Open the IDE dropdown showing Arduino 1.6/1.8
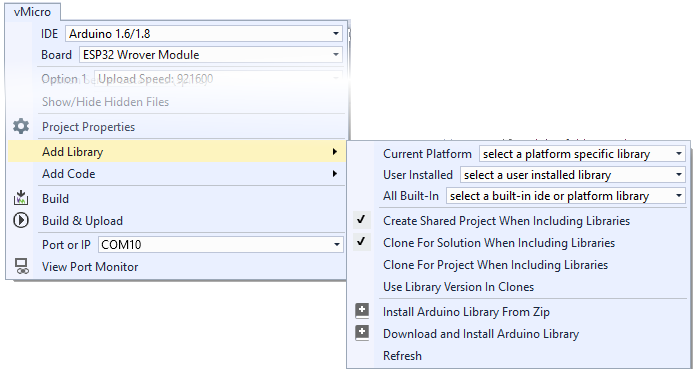Viewport: 695px width, 372px height. (204, 34)
